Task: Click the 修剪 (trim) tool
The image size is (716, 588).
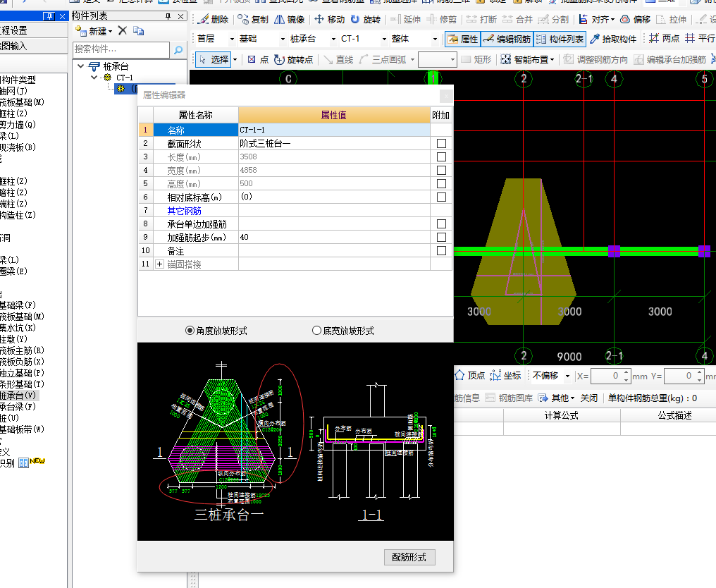Action: [x=442, y=19]
